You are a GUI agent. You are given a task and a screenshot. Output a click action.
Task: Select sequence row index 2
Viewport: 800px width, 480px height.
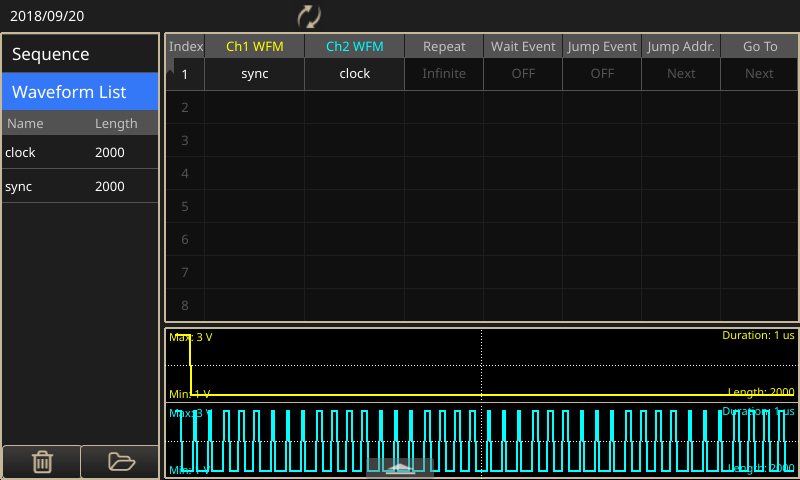point(185,106)
